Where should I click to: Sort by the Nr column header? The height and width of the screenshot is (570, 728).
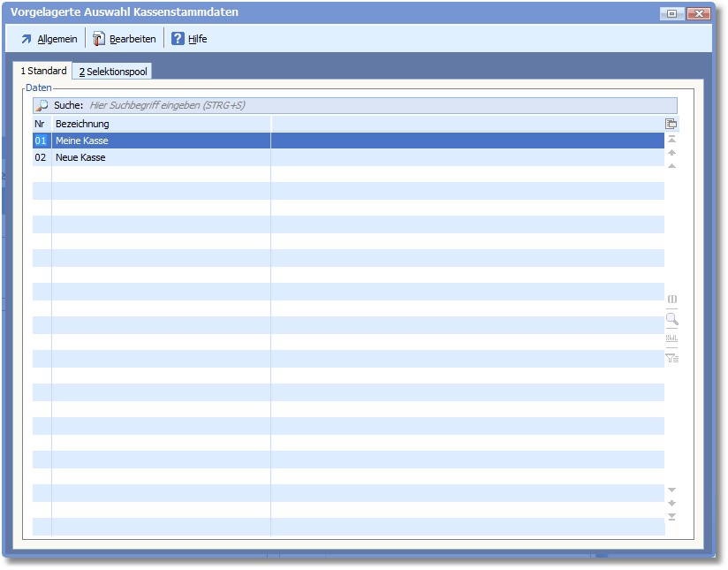[x=40, y=124]
